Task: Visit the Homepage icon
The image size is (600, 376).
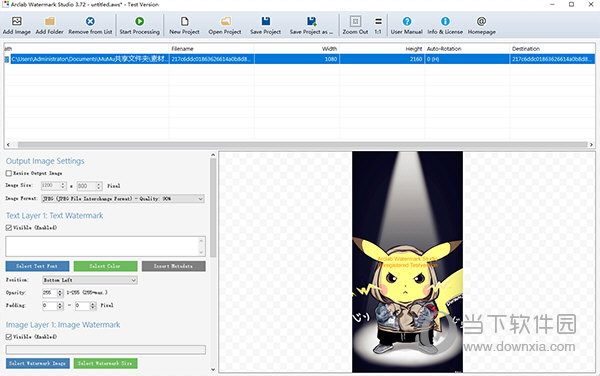Action: 481,21
